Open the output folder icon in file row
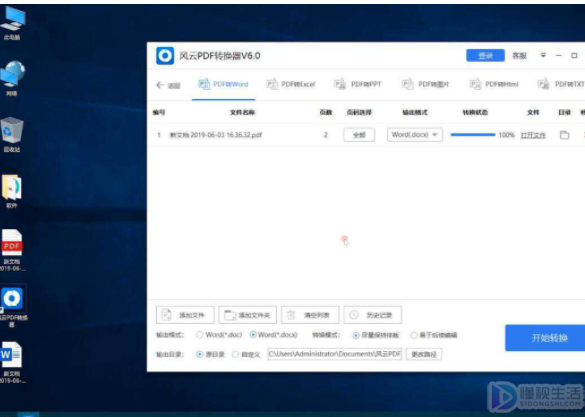The image size is (585, 417). pyautogui.click(x=564, y=135)
